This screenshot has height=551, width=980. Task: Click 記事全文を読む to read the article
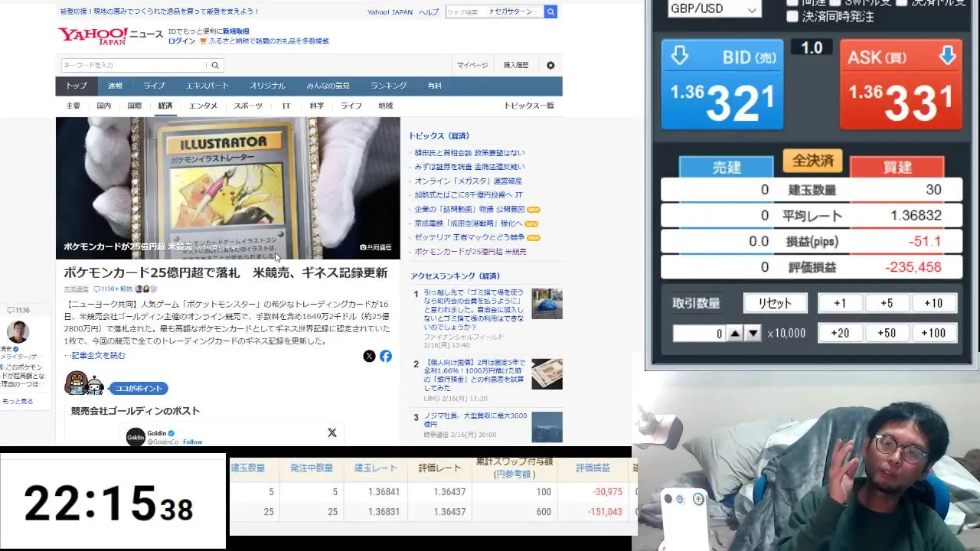pos(97,356)
